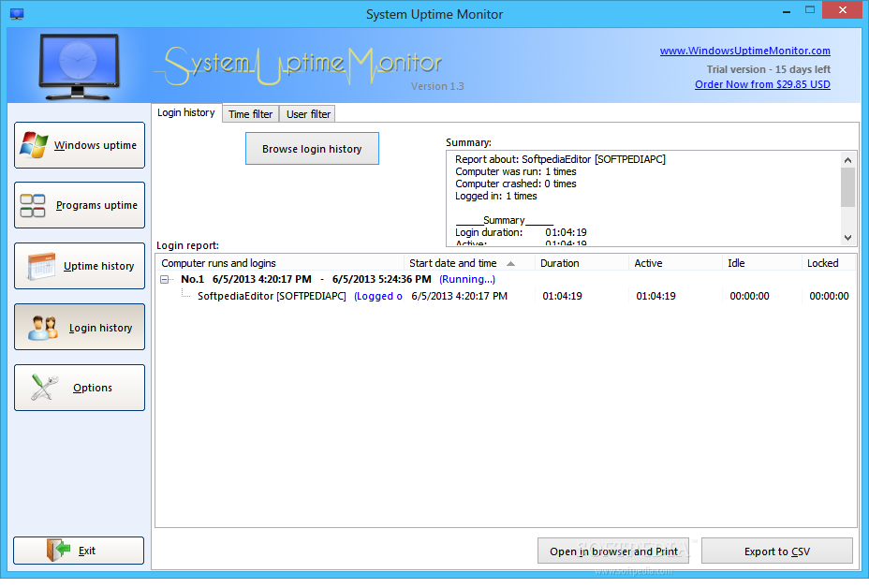The width and height of the screenshot is (869, 588).
Task: Click 'Logged in: 1 times' text
Action: pyautogui.click(x=496, y=197)
